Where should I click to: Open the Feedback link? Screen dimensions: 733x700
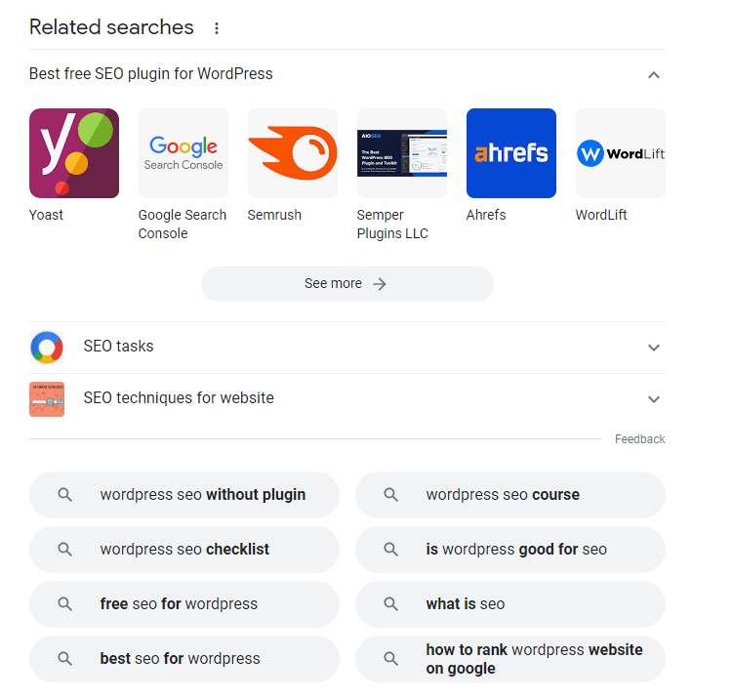pyautogui.click(x=639, y=439)
